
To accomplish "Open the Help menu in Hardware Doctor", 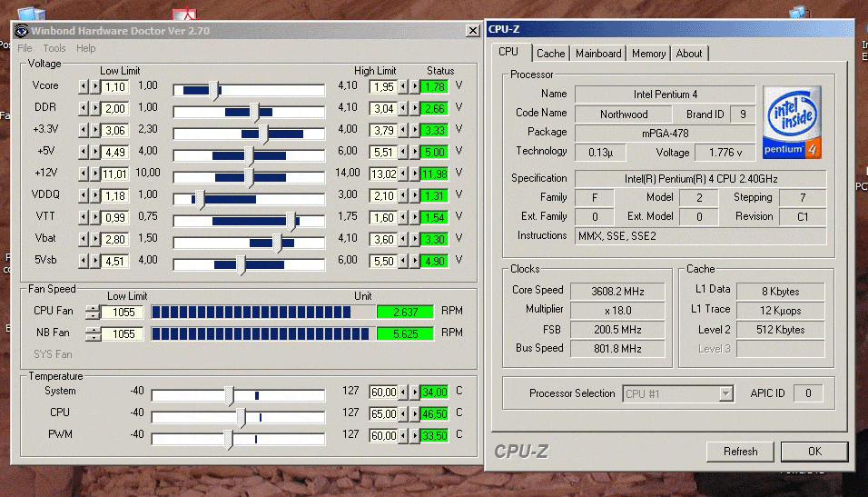I will pos(86,48).
